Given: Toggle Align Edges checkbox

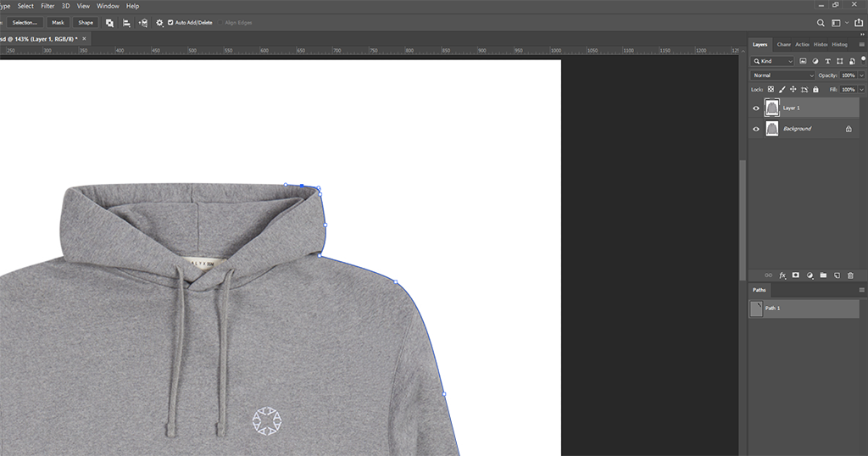Looking at the screenshot, I should point(220,23).
